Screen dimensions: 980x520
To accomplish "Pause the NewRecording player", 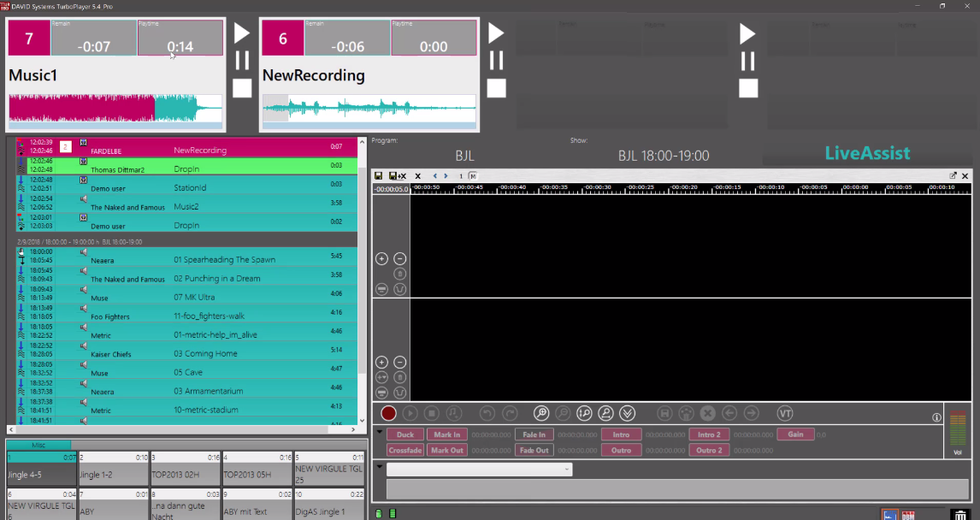I will (496, 61).
